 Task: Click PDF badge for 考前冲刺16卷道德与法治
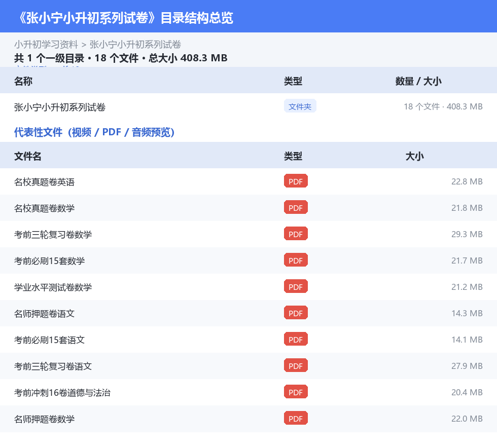[296, 392]
